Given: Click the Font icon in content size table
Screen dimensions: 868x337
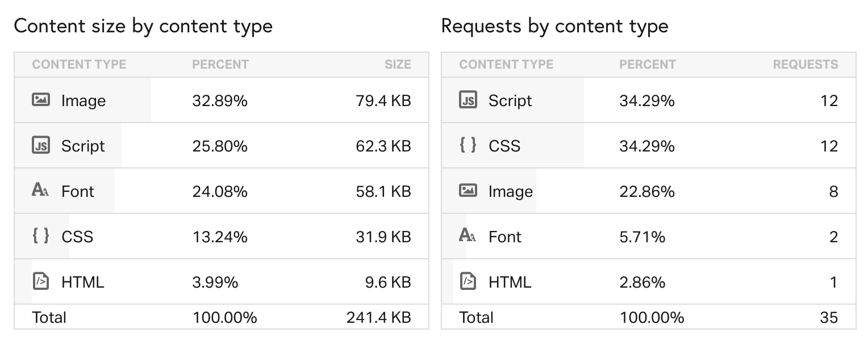Looking at the screenshot, I should pyautogui.click(x=40, y=191).
